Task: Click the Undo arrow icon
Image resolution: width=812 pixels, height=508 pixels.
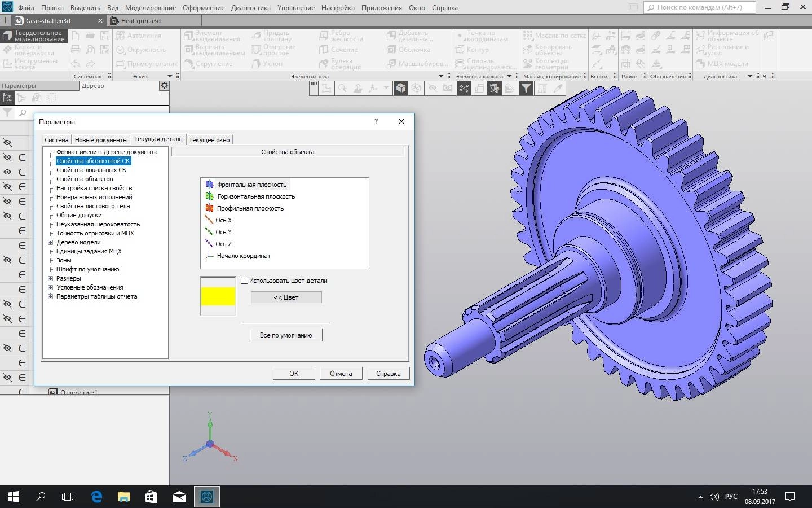Action: point(76,64)
